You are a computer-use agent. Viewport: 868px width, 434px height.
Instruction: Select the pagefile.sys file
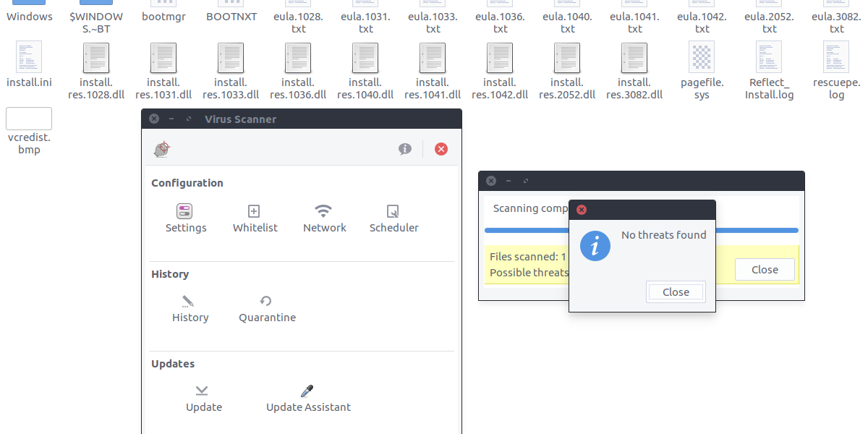[702, 71]
